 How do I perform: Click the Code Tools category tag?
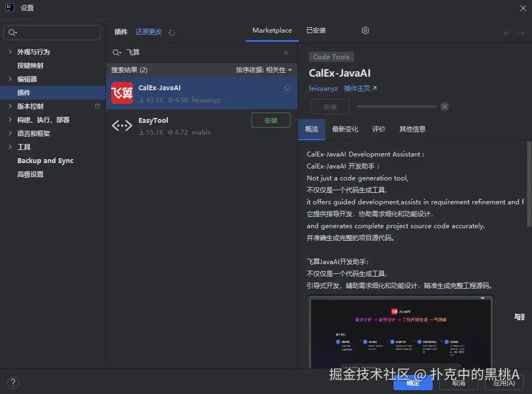331,57
